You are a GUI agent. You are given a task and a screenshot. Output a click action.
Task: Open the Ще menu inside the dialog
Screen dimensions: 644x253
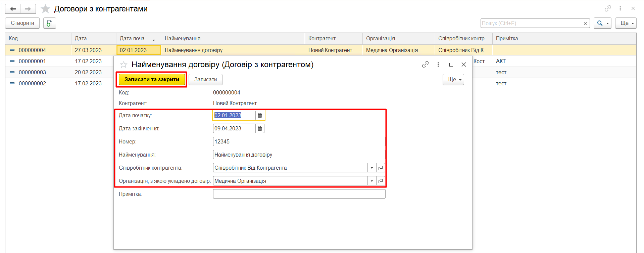(453, 80)
